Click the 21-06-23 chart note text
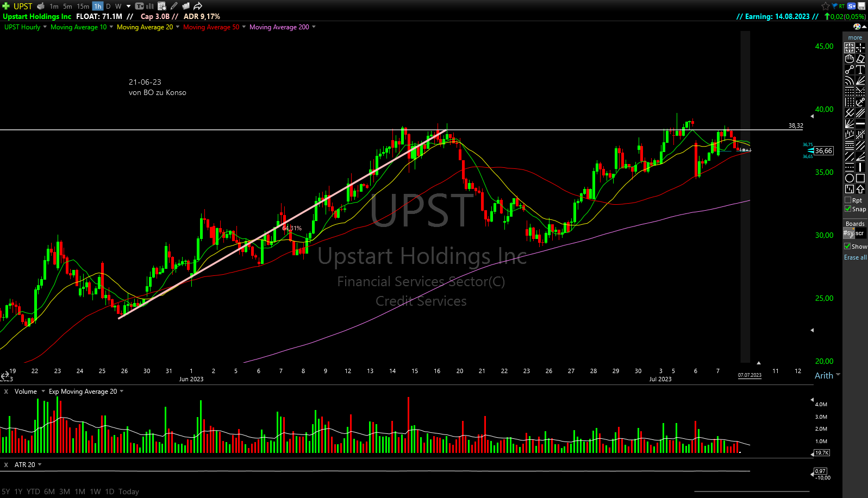The width and height of the screenshot is (868, 498). [x=145, y=82]
